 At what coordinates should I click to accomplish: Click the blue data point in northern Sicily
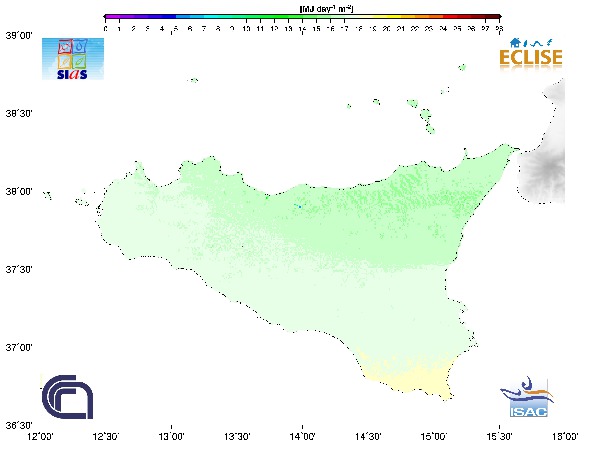click(x=300, y=207)
